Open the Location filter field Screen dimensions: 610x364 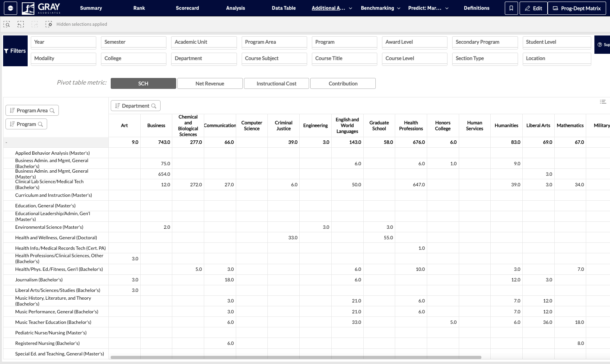point(557,58)
